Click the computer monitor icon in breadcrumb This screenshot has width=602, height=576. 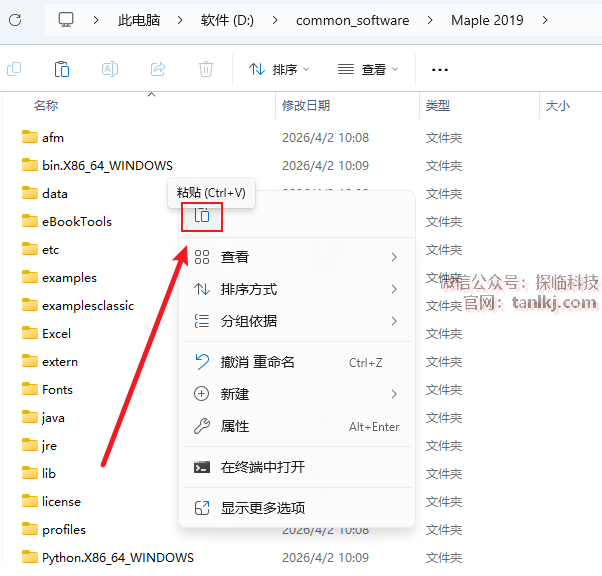click(x=66, y=20)
